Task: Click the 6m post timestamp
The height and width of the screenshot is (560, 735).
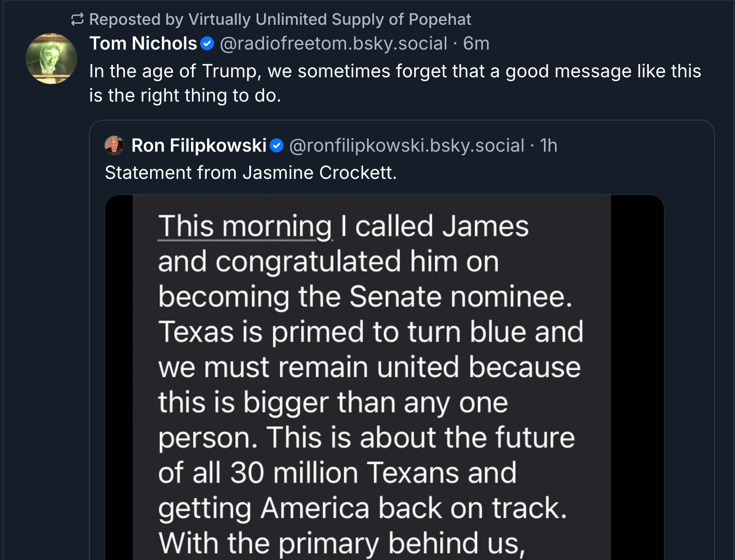Action: [476, 44]
